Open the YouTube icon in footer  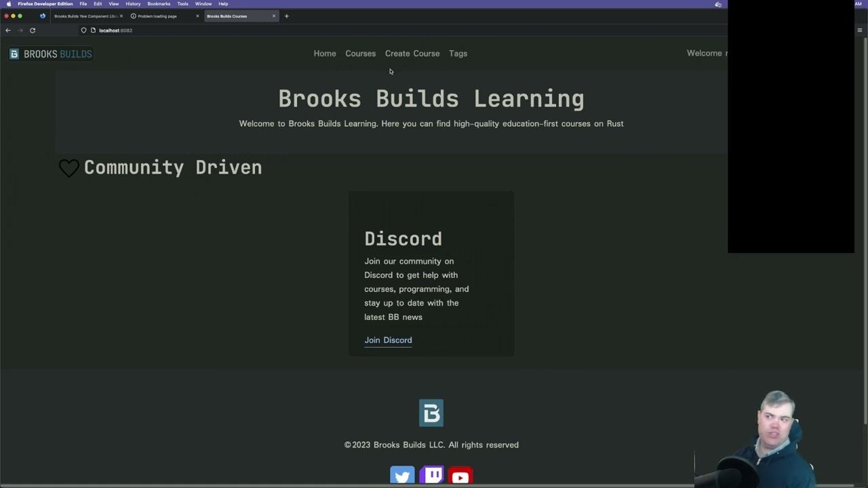tap(460, 476)
